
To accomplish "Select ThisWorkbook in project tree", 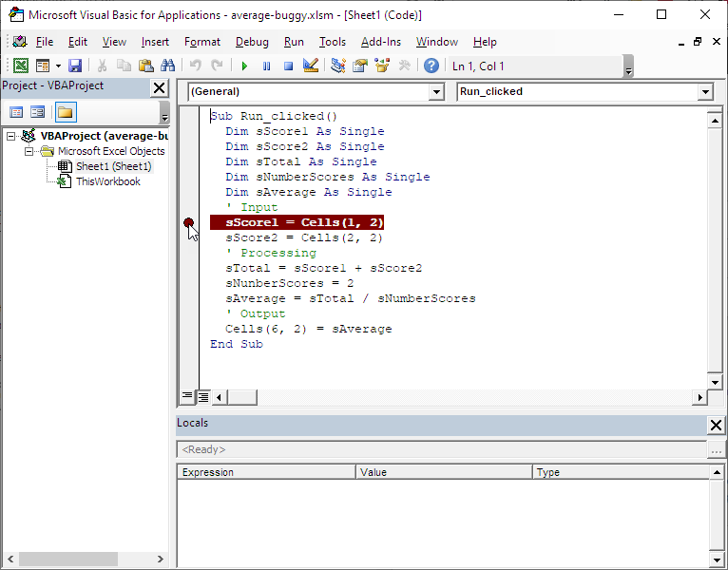I will pos(107,181).
